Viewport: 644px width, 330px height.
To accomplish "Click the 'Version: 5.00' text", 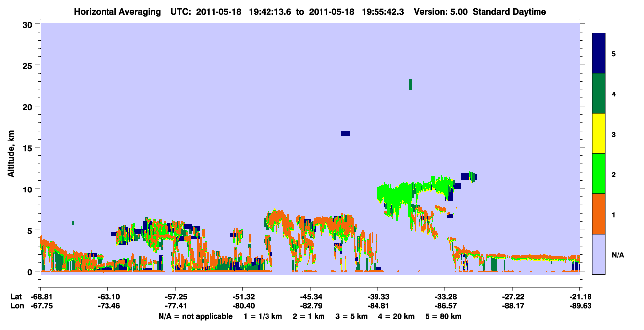I will (441, 12).
